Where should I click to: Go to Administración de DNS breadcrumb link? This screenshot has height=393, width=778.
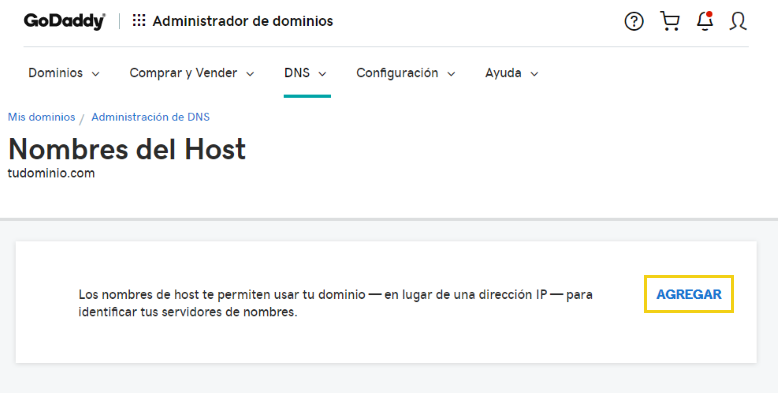click(150, 117)
